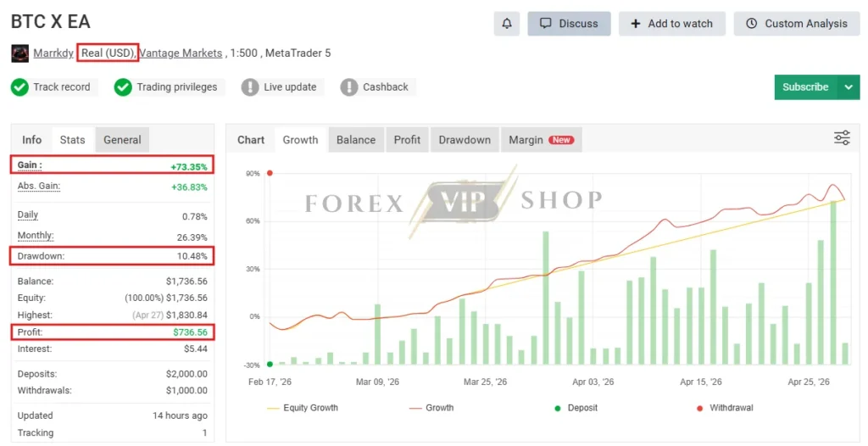
Task: Click the Marrkdy avatar image
Action: click(x=20, y=53)
